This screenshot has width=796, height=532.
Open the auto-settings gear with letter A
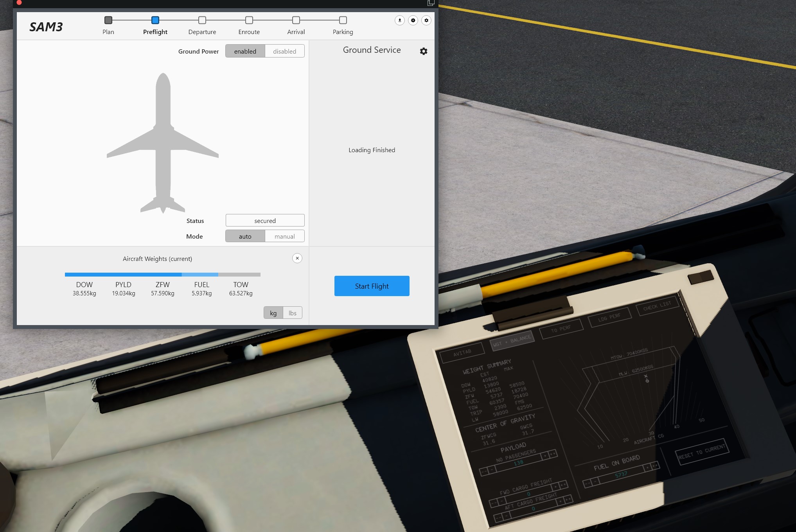413,20
